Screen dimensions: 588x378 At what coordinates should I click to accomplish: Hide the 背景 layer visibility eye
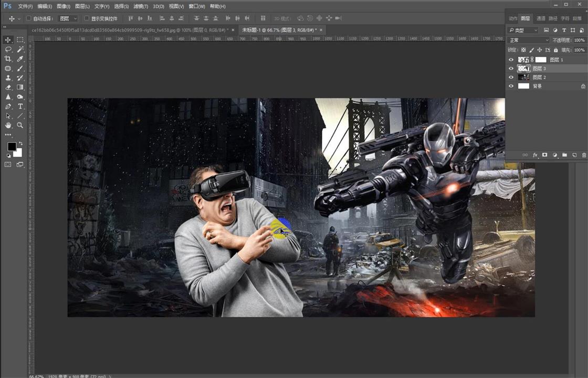(511, 86)
